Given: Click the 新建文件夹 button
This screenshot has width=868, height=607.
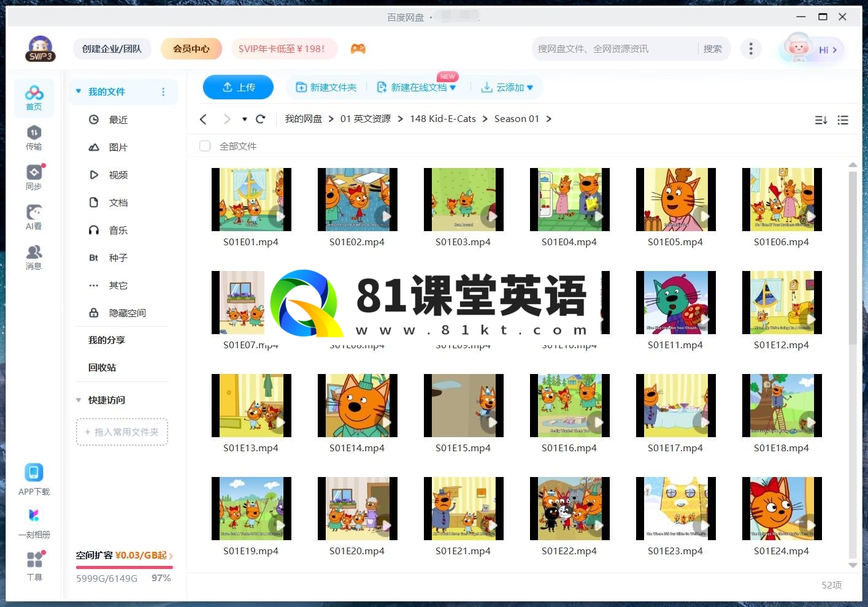Looking at the screenshot, I should [x=326, y=87].
